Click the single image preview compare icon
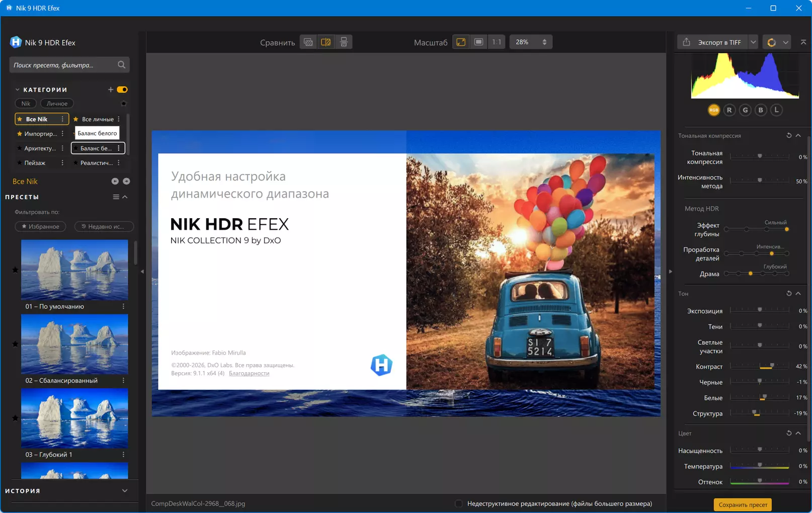 point(308,42)
